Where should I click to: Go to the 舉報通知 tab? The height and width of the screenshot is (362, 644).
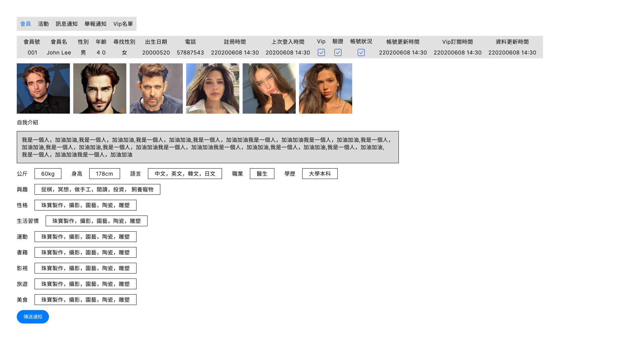click(95, 24)
